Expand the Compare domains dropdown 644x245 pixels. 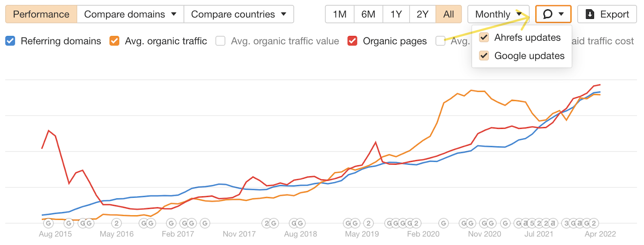pyautogui.click(x=130, y=15)
